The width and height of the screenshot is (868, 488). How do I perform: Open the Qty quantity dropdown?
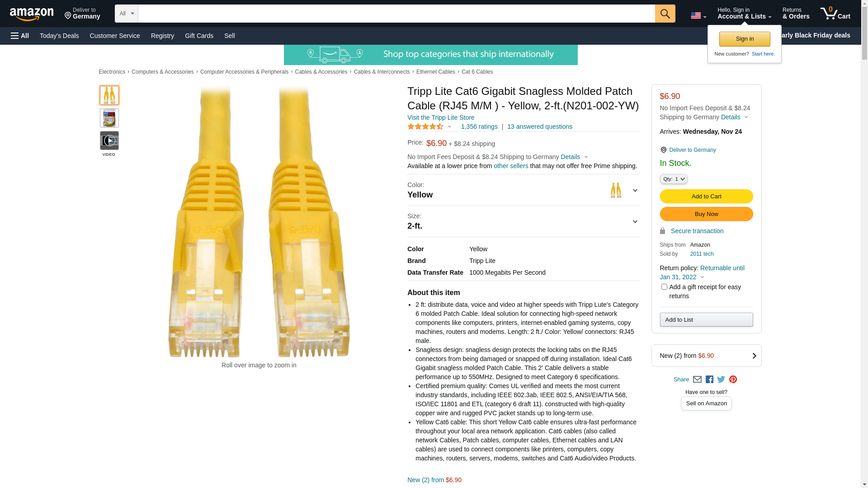(674, 179)
